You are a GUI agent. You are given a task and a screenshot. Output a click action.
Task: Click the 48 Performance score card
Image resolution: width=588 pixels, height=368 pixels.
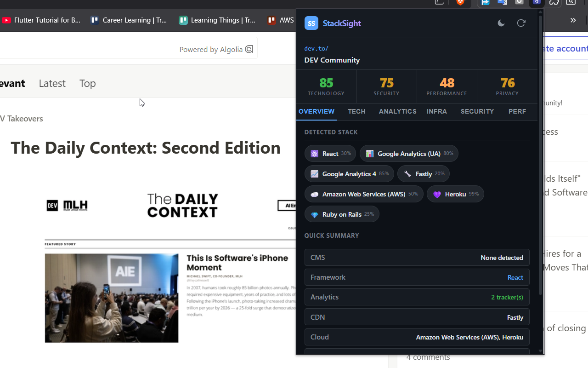tap(447, 86)
